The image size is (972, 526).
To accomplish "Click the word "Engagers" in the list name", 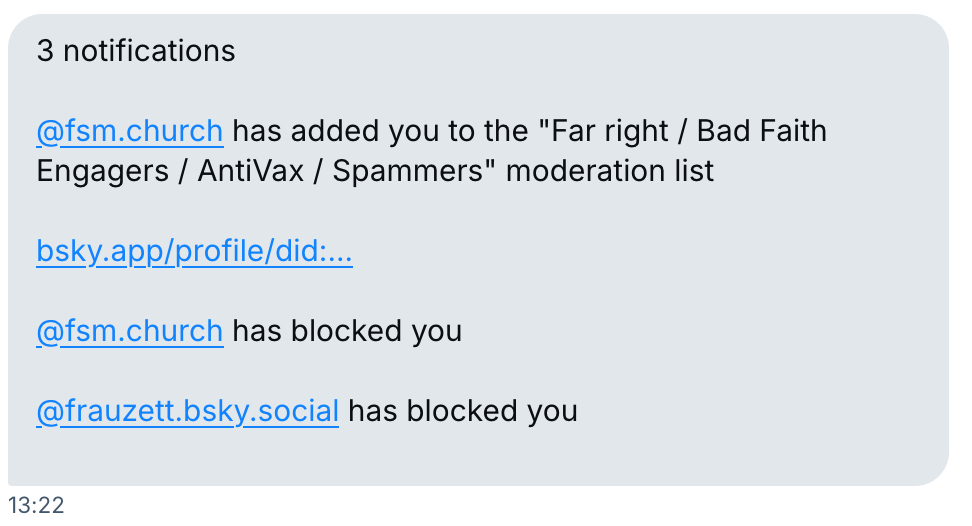I will click(103, 171).
